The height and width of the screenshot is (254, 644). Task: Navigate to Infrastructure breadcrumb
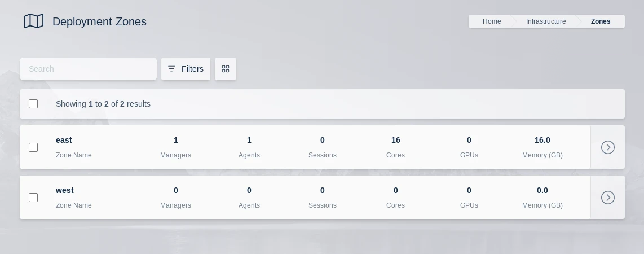(x=546, y=21)
